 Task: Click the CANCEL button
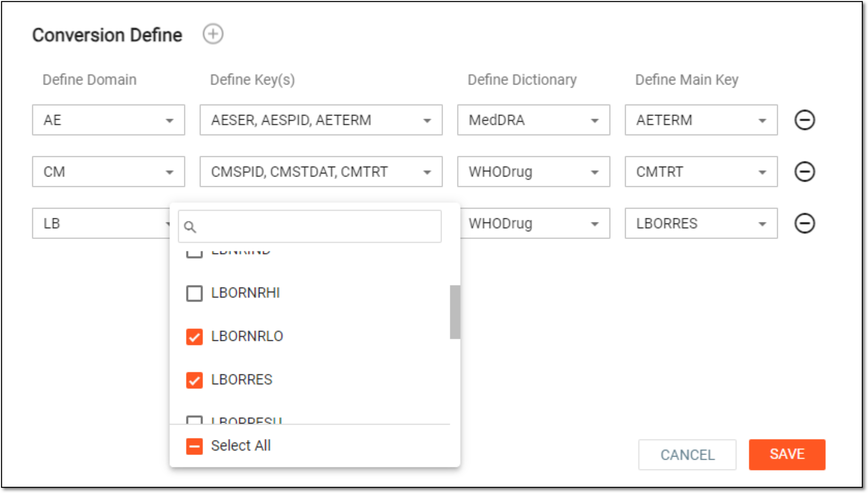(687, 455)
